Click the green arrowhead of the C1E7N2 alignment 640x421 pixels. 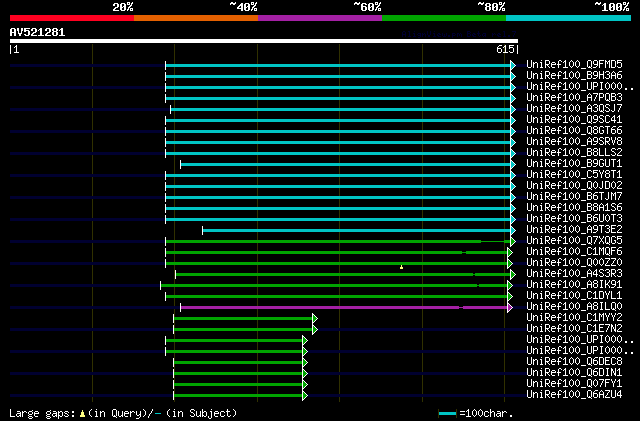(x=315, y=330)
